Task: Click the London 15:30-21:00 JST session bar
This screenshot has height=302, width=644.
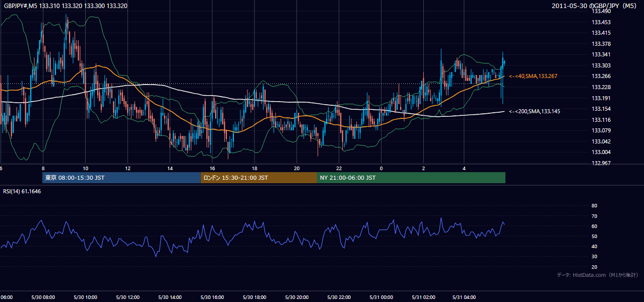Action: 259,178
